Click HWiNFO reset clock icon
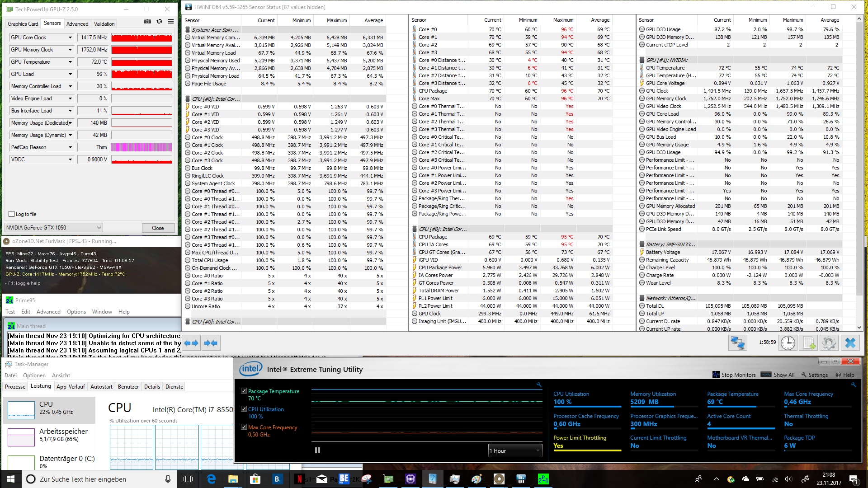Viewport: 868px width, 488px height. (x=788, y=343)
